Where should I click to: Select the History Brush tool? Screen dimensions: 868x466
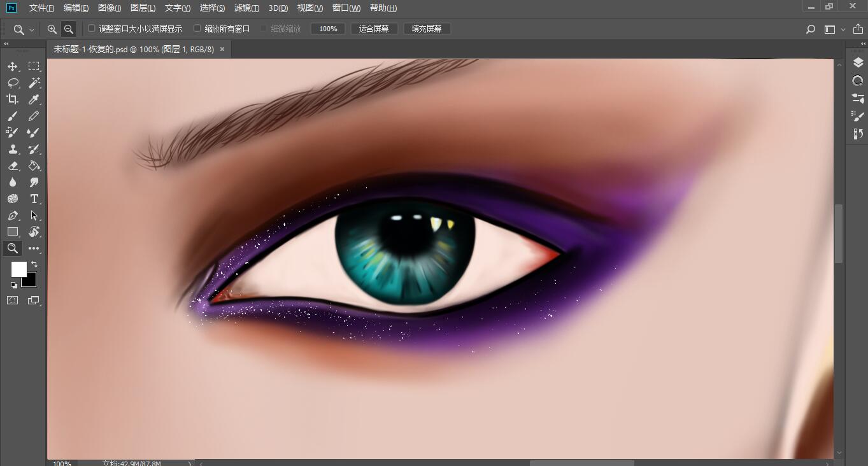pyautogui.click(x=34, y=149)
